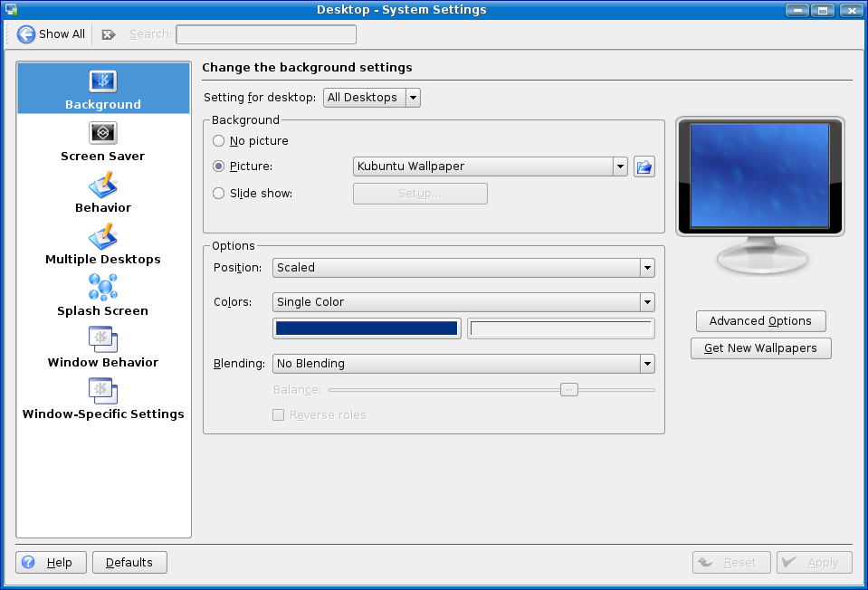Click the Advanced Options button
The height and width of the screenshot is (590, 868).
click(760, 321)
